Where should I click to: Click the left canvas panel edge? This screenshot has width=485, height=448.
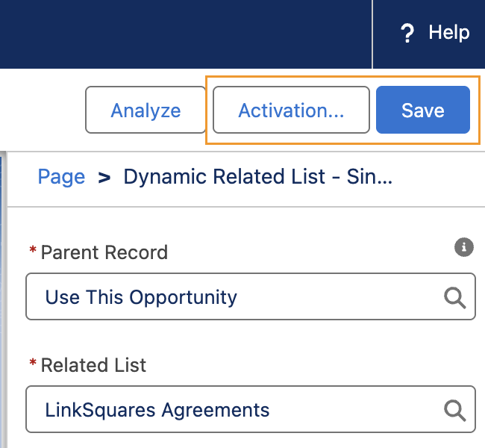click(3, 299)
